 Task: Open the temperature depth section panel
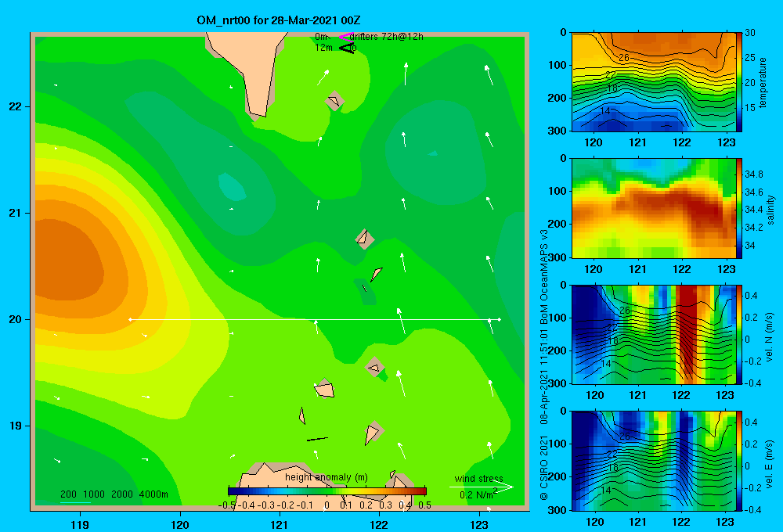(x=654, y=82)
